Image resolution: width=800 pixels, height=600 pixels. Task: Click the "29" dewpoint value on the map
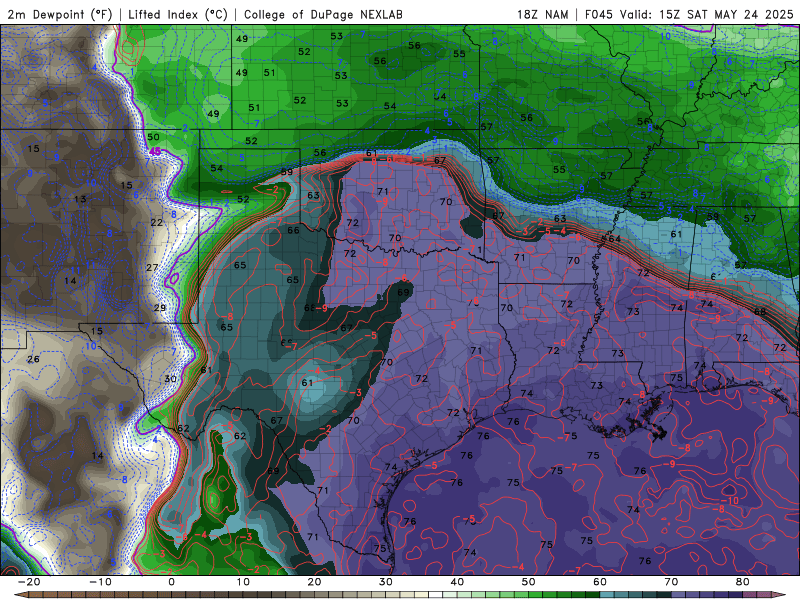(160, 307)
